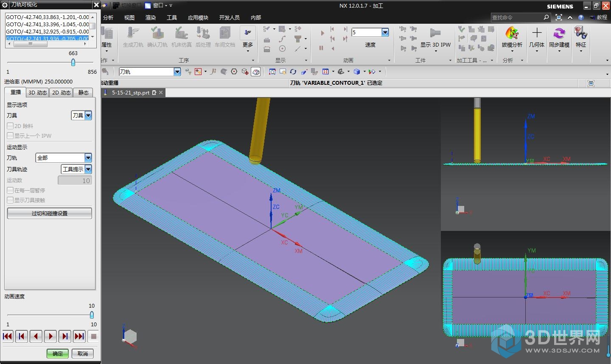Enable 在每一层暂停 checkbox
611x364 pixels.
[10, 190]
